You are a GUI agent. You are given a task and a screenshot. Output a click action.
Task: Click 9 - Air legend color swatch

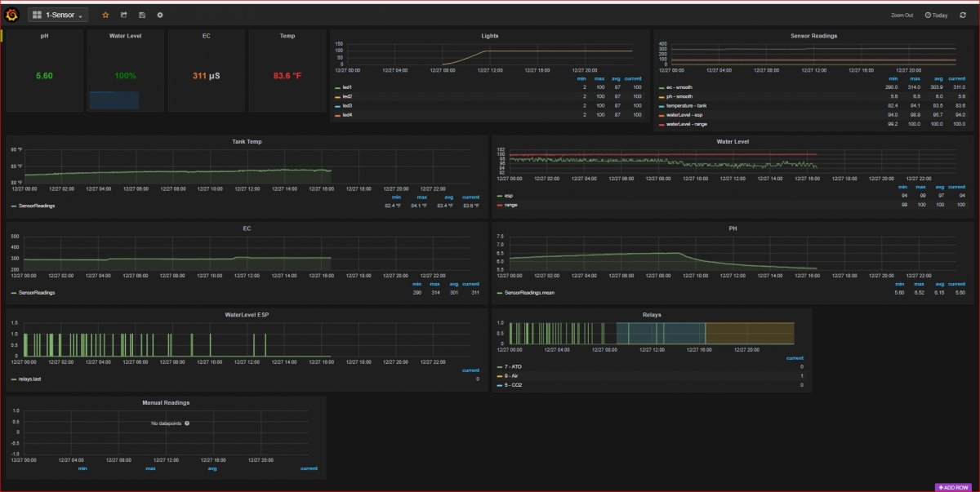[x=500, y=375]
